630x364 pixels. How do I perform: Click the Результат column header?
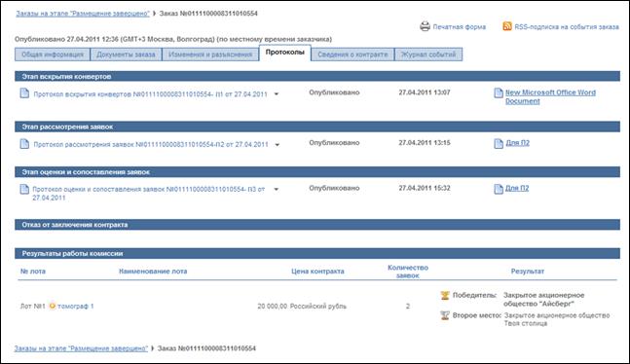(x=528, y=272)
